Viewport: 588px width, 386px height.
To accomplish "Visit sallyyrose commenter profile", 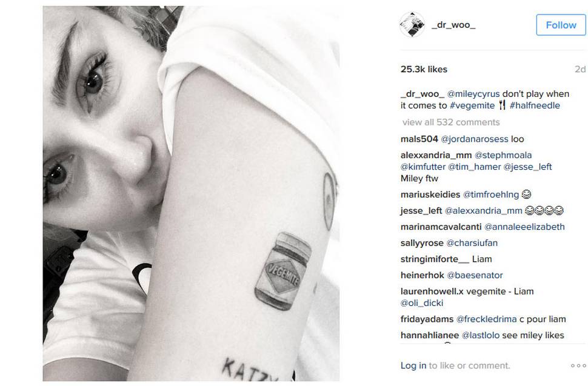I will (422, 243).
